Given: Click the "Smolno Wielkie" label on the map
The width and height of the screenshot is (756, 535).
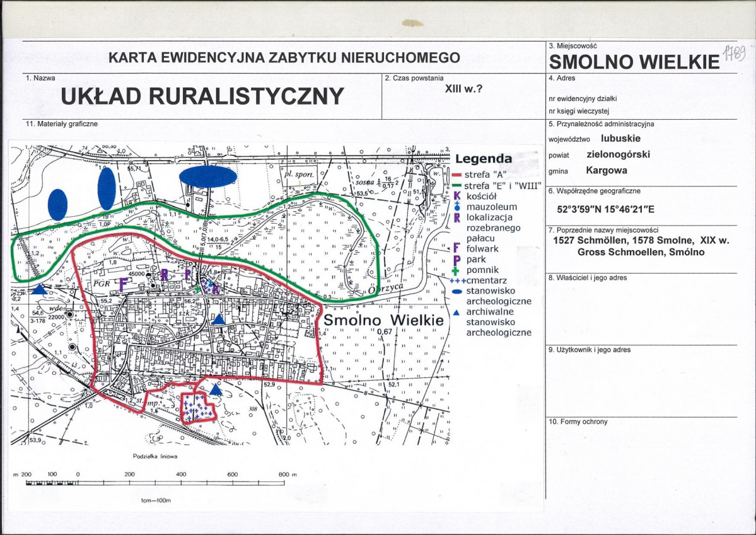Looking at the screenshot, I should 383,320.
